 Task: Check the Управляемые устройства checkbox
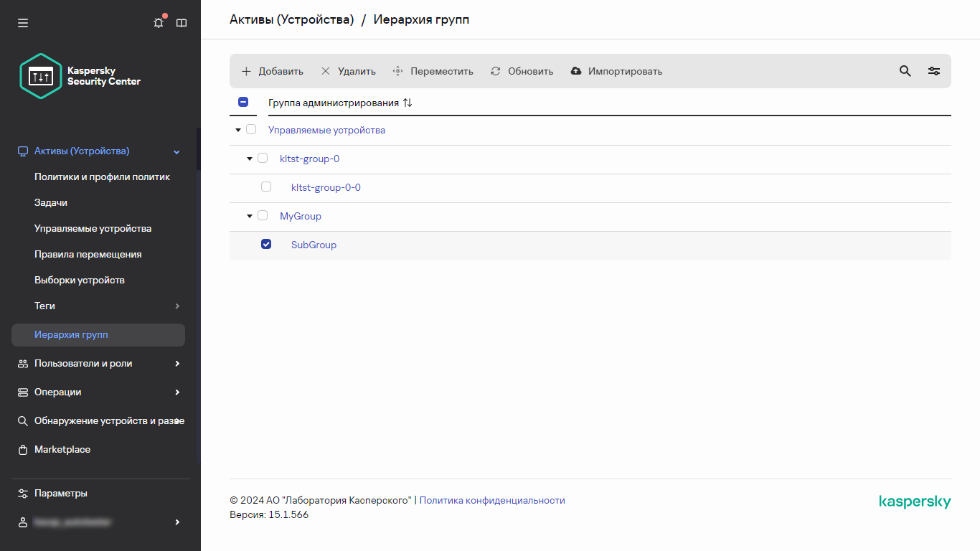click(x=251, y=130)
